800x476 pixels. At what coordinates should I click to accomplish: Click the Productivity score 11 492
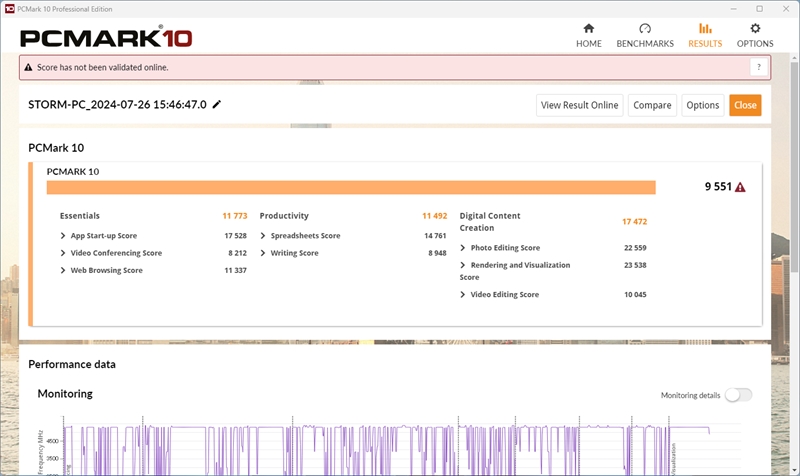435,216
